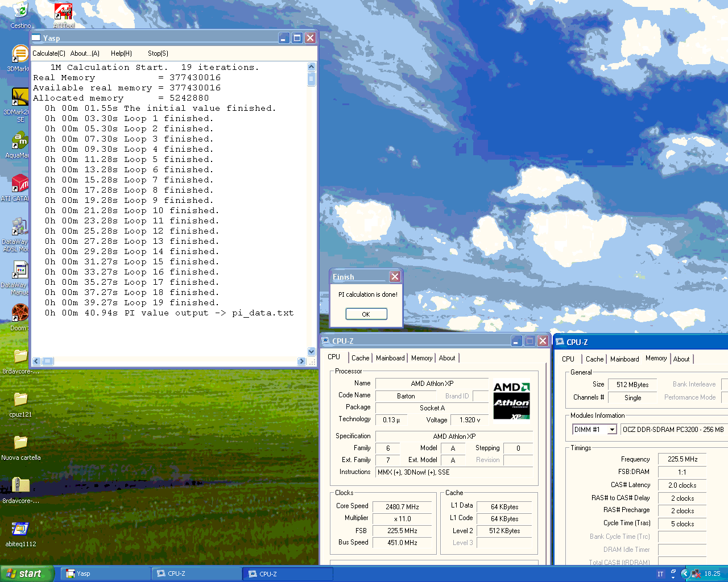Click the Yasp horizontal scrollbar left arrow

click(x=36, y=361)
